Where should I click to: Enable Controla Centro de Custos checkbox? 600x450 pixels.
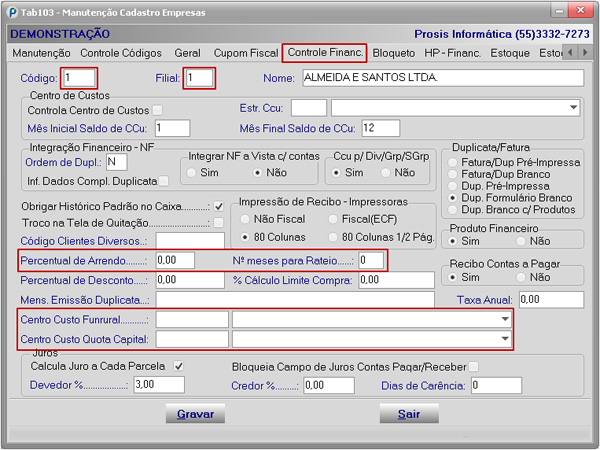(x=157, y=111)
